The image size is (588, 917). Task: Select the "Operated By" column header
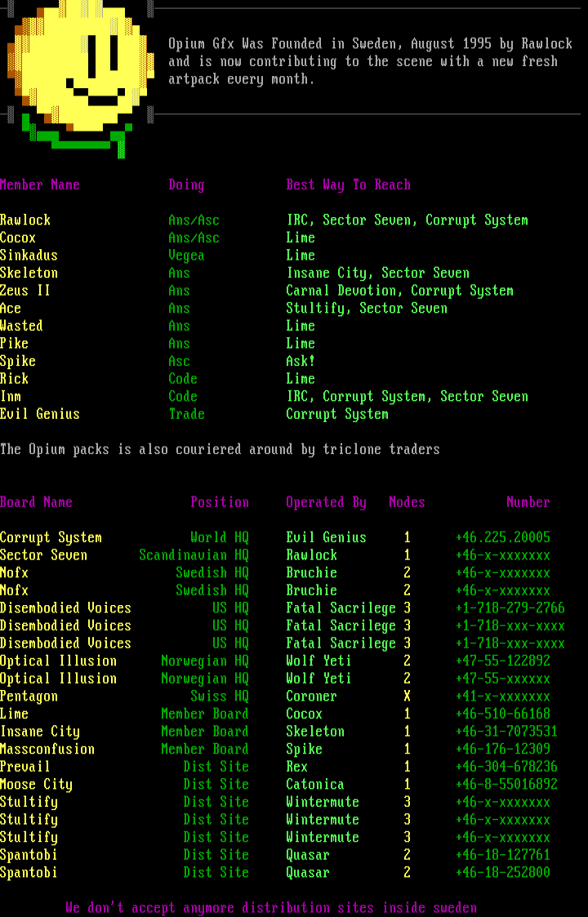pyautogui.click(x=326, y=503)
